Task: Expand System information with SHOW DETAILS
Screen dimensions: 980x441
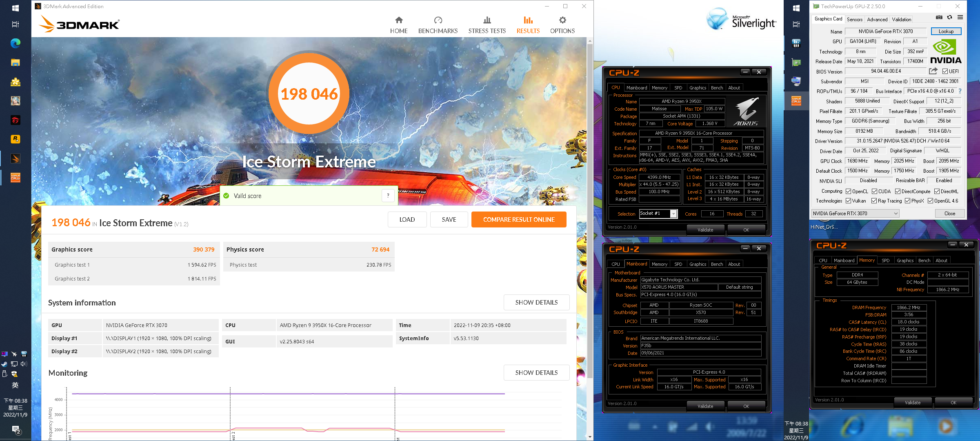Action: pos(536,303)
